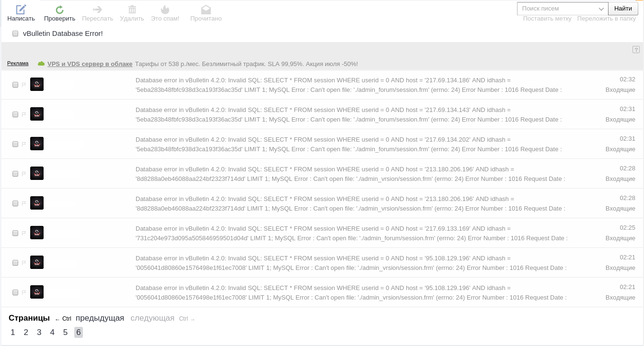Open the Переложить в папку dropdown
Viewport: 644px width, 346px height.
(x=606, y=19)
